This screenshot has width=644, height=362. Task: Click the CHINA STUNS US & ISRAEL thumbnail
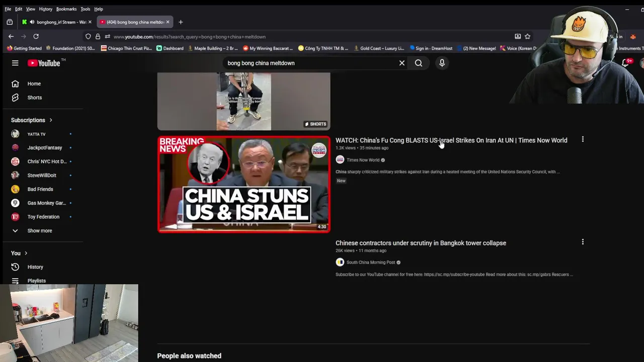tap(244, 184)
